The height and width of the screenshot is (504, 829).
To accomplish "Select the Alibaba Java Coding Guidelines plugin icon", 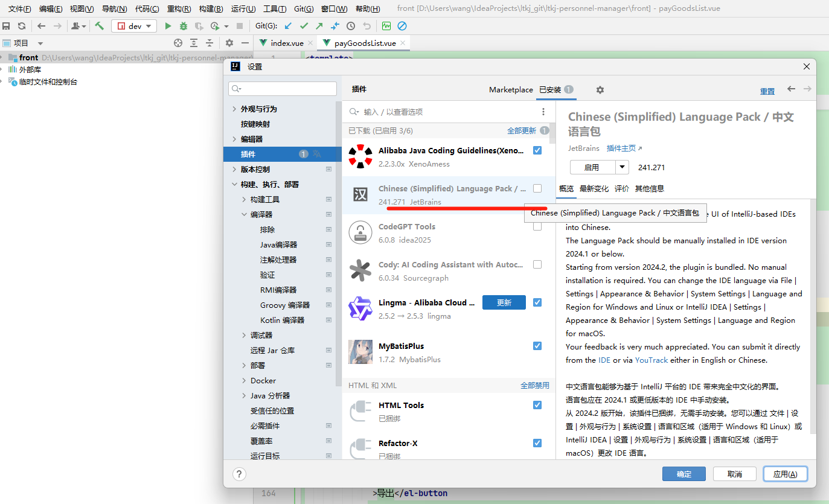I will pyautogui.click(x=360, y=156).
